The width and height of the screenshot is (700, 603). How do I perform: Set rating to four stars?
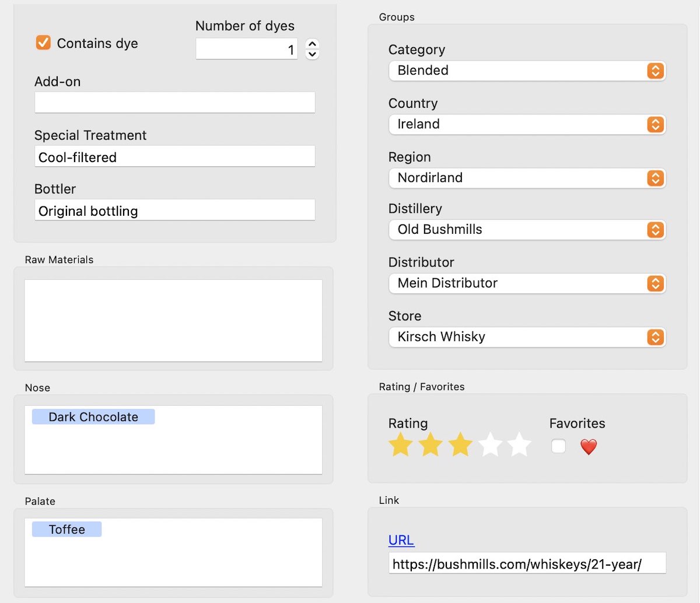[490, 445]
